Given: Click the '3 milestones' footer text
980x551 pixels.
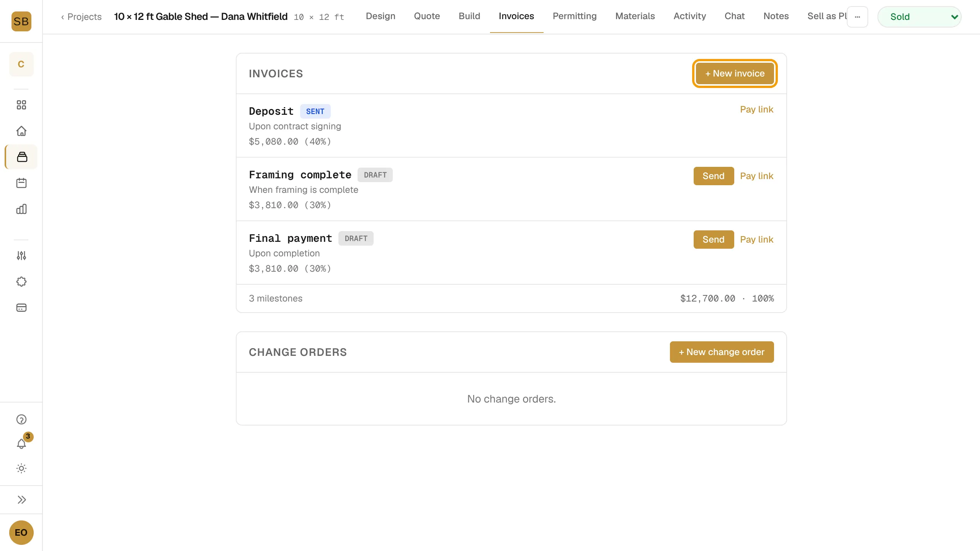Looking at the screenshot, I should [276, 298].
